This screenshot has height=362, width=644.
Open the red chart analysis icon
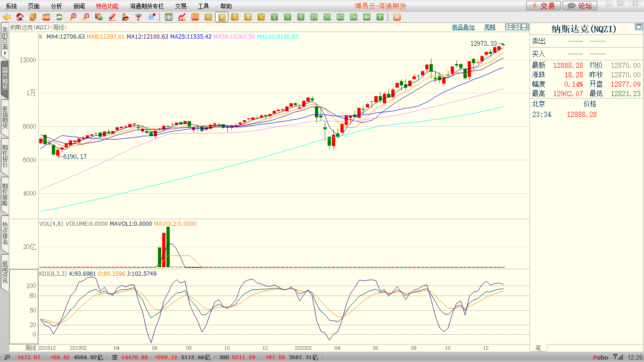(182, 17)
